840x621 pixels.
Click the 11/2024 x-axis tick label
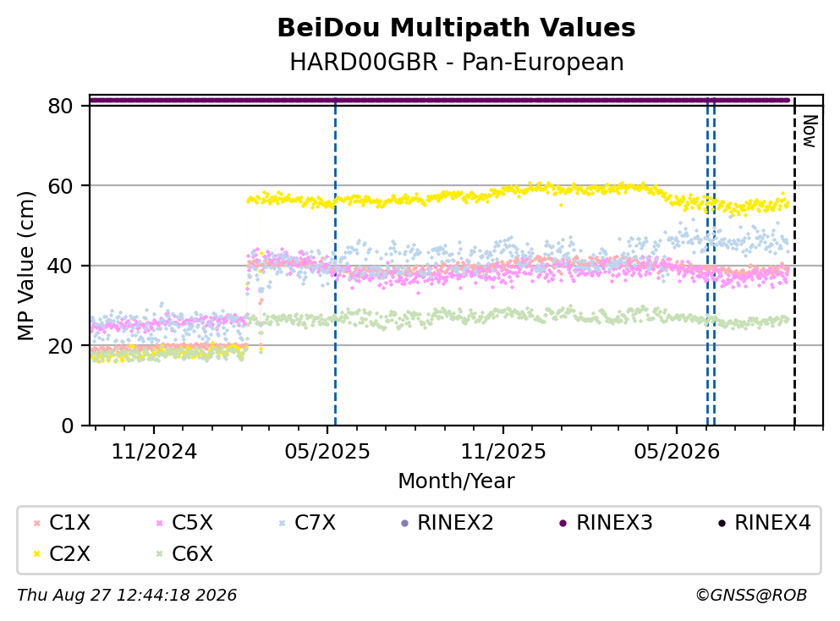point(154,452)
